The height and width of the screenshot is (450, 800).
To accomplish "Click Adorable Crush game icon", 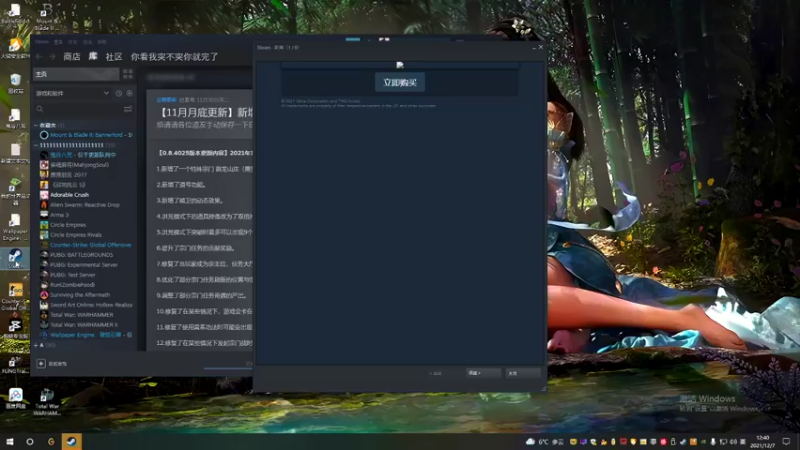I will (44, 195).
